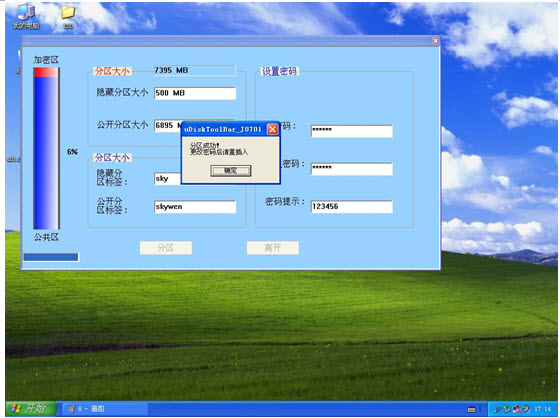Screen dimensions: 560x418
Task: Click the public partition size field 6895
Action: (x=168, y=125)
